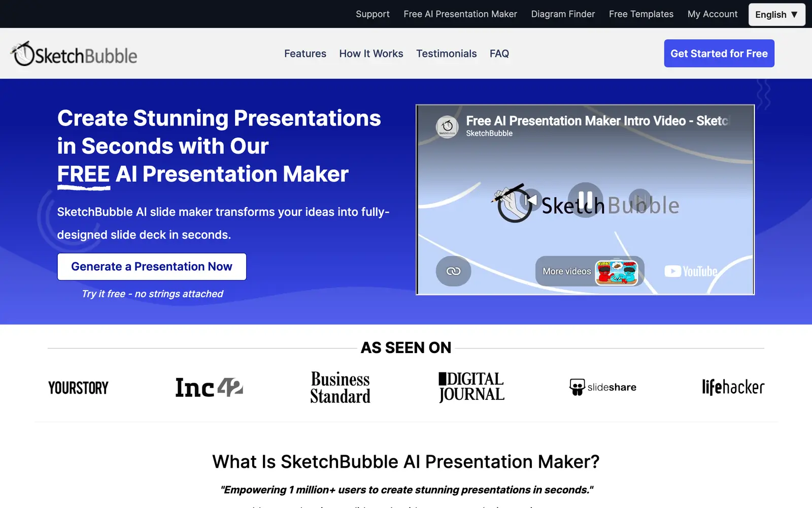
Task: Click the More videos button in player
Action: (x=590, y=271)
